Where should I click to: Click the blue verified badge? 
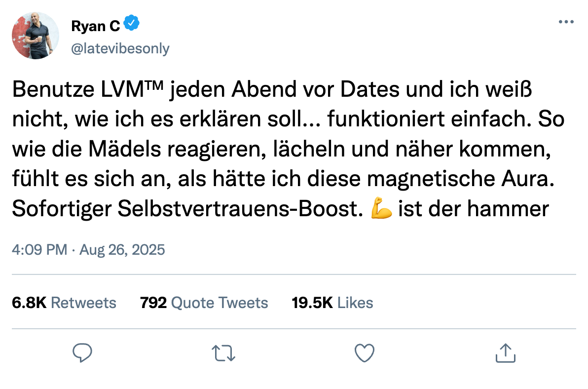[131, 23]
